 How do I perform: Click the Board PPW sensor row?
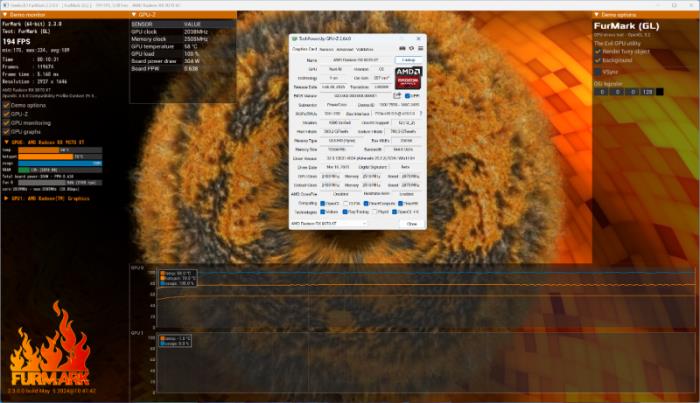[183, 69]
